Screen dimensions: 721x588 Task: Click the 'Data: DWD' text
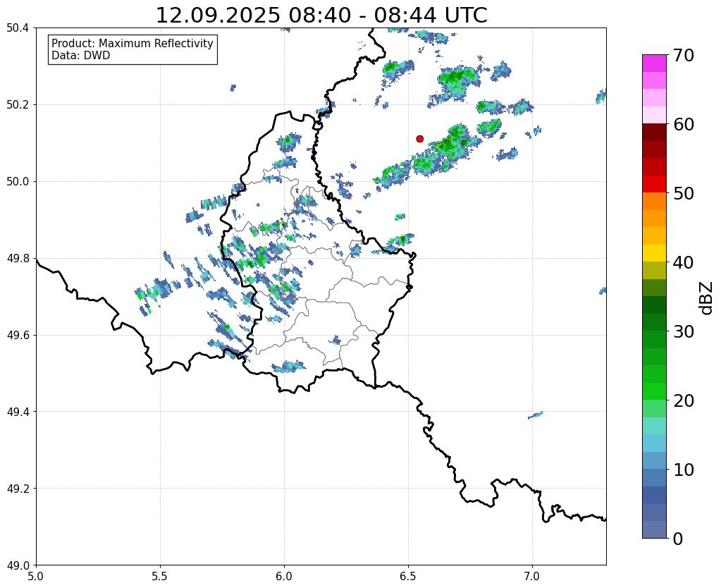coord(81,56)
